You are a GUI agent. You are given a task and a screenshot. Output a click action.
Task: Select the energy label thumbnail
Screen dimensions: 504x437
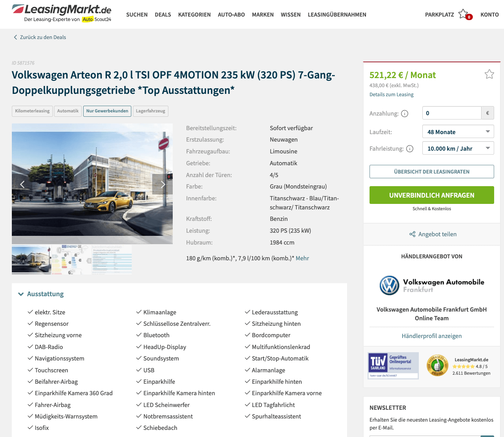click(72, 260)
